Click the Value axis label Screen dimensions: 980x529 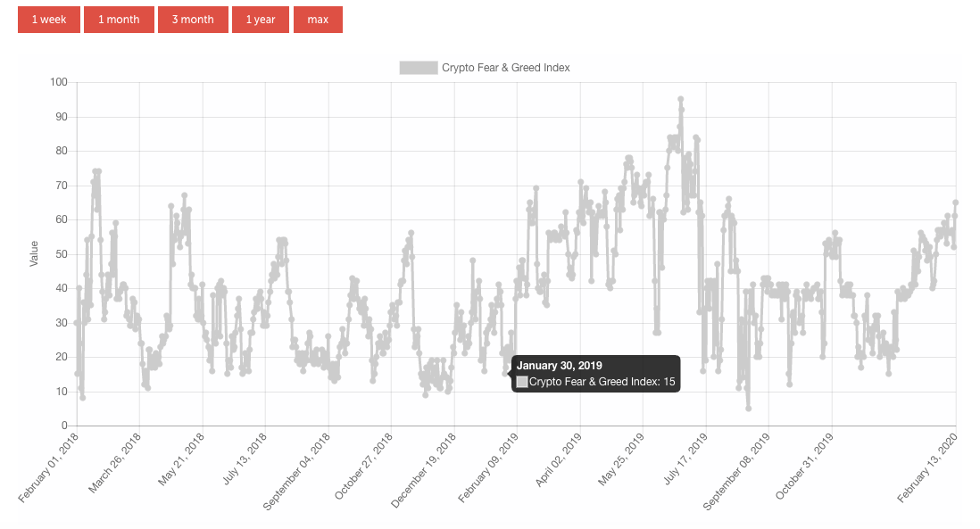[34, 252]
